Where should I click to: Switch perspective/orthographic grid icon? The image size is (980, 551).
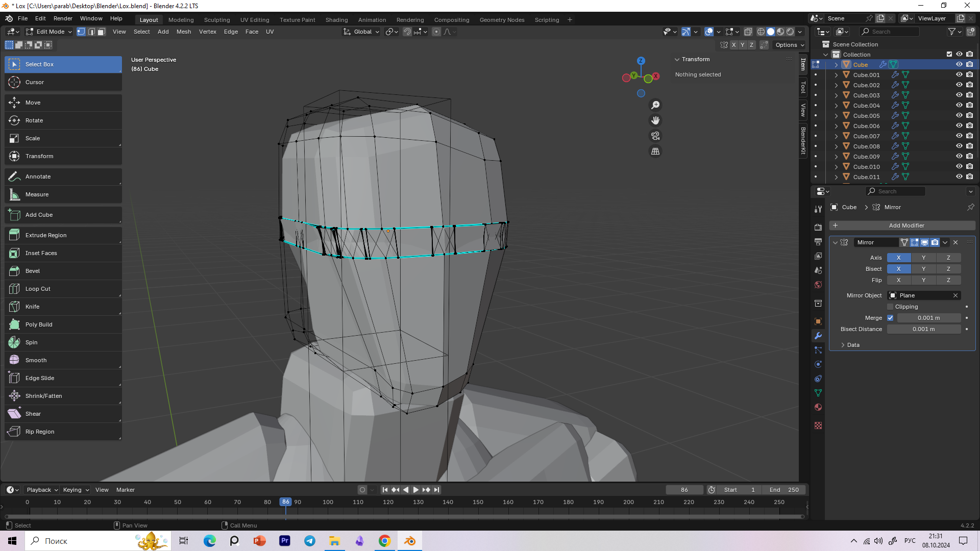click(x=655, y=152)
